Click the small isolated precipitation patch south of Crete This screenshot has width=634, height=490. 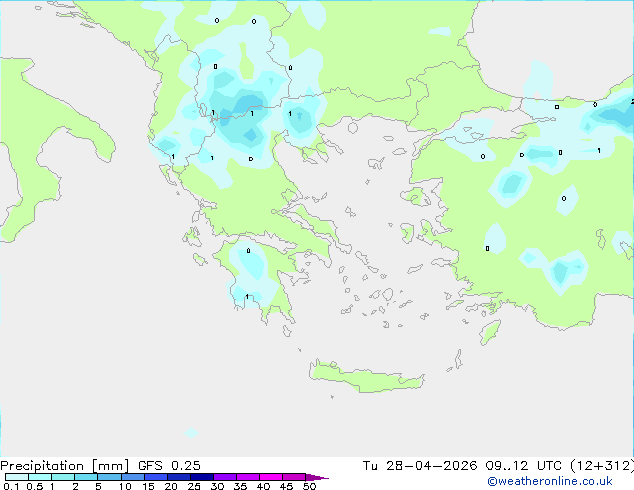[x=191, y=433]
